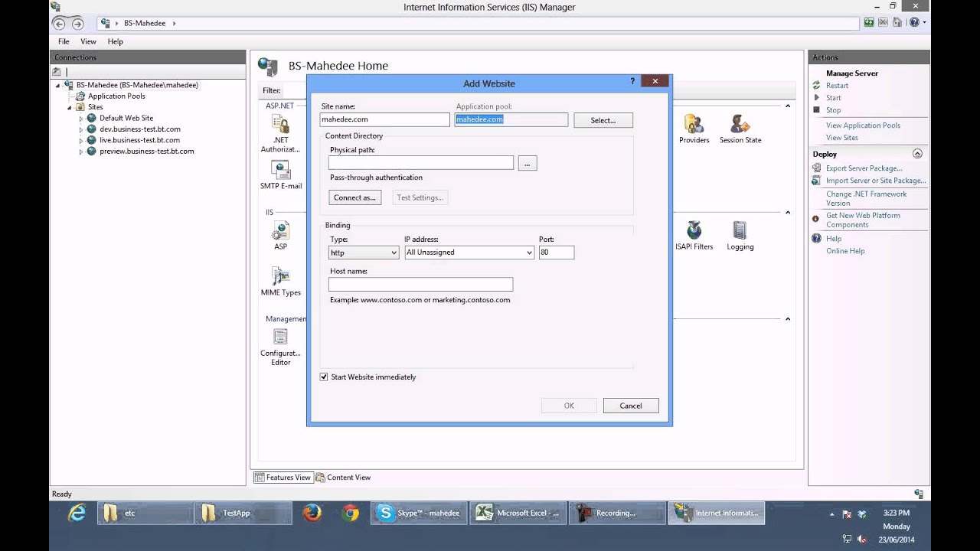Image resolution: width=980 pixels, height=551 pixels.
Task: Click the Host name input field
Action: 420,284
